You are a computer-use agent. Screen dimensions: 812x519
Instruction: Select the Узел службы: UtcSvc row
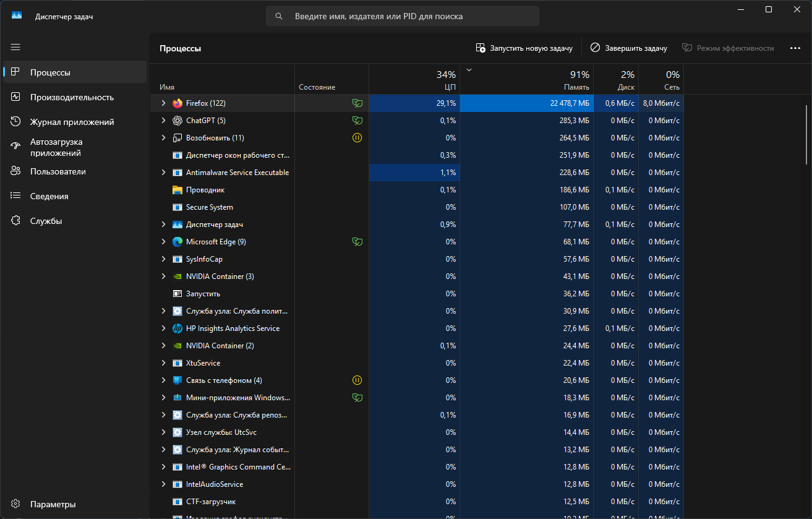(417, 432)
